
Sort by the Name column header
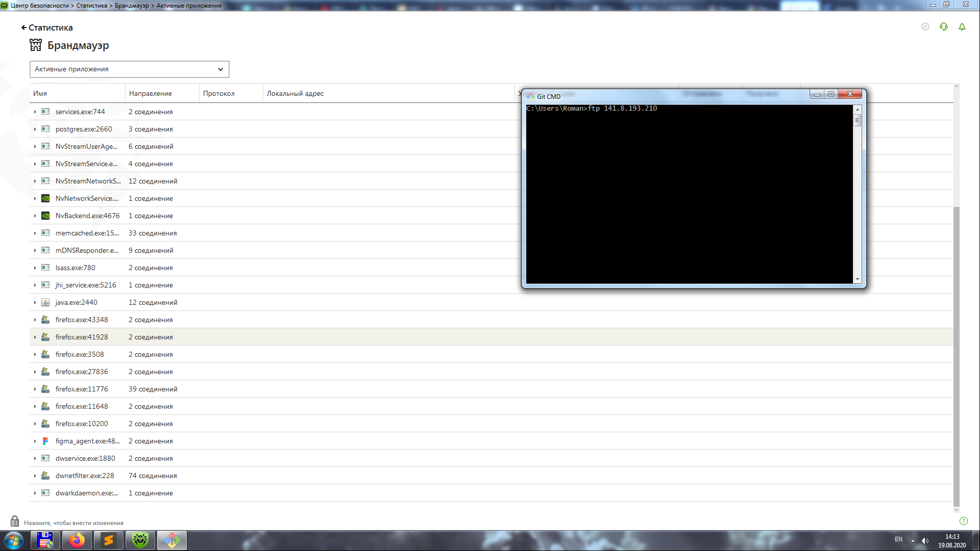[40, 94]
